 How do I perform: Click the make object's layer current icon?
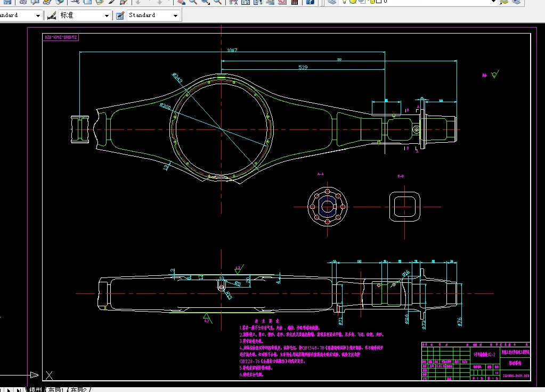504,2
